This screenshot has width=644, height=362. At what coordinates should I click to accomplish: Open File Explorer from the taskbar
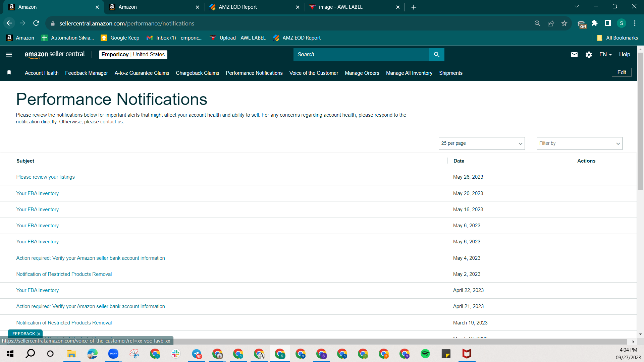(72, 354)
